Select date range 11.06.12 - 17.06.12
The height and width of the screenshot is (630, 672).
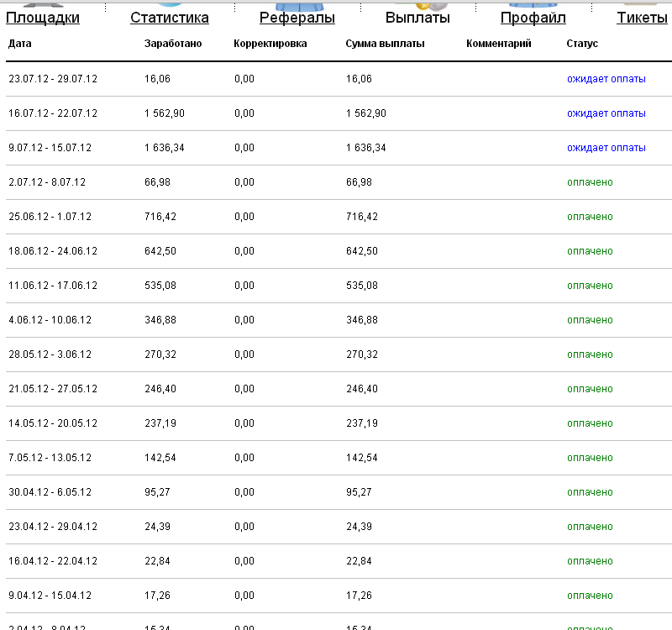53,286
